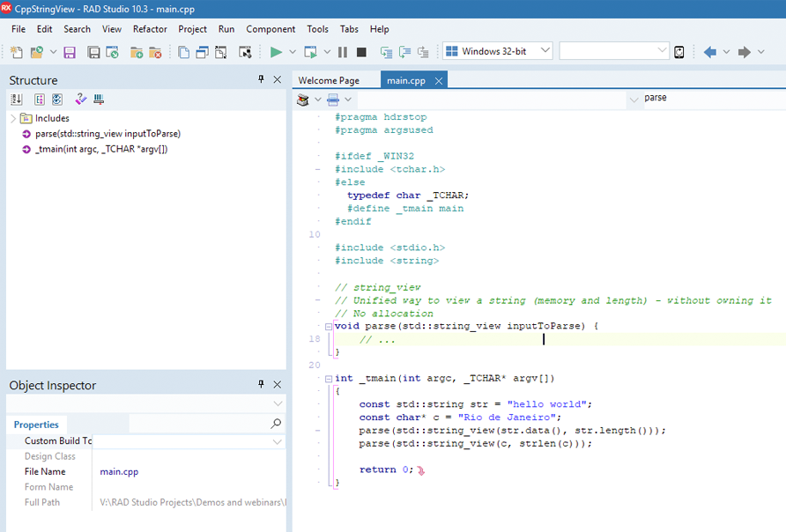Run the project with the green arrow

tap(276, 52)
